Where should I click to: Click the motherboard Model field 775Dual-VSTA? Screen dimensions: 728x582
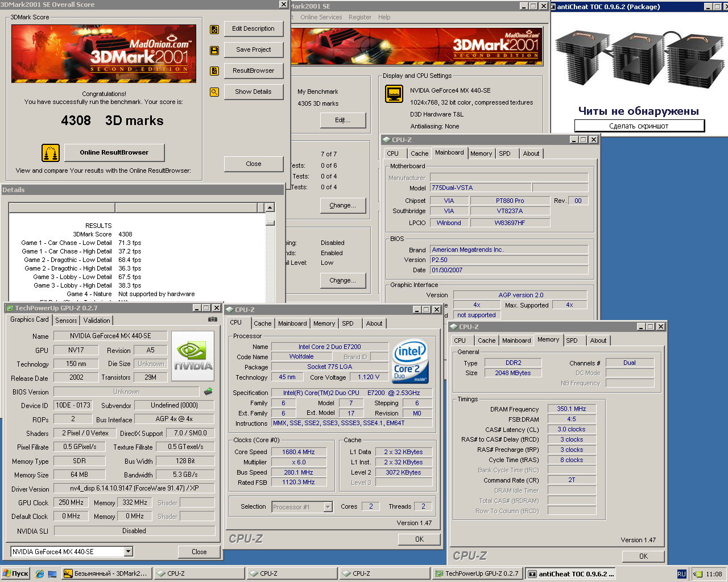481,188
